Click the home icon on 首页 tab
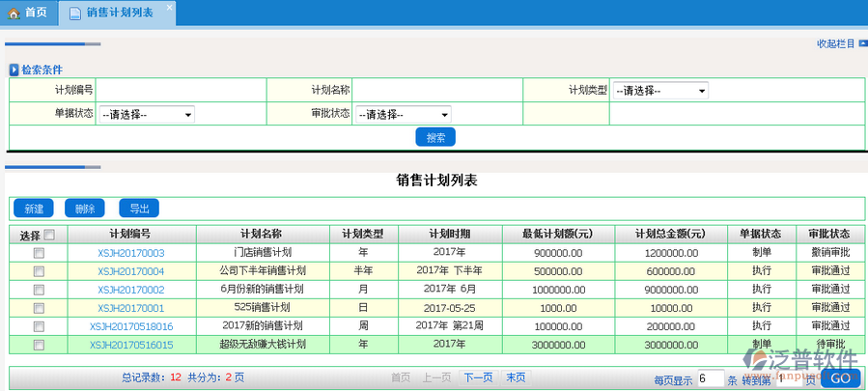 [x=14, y=14]
